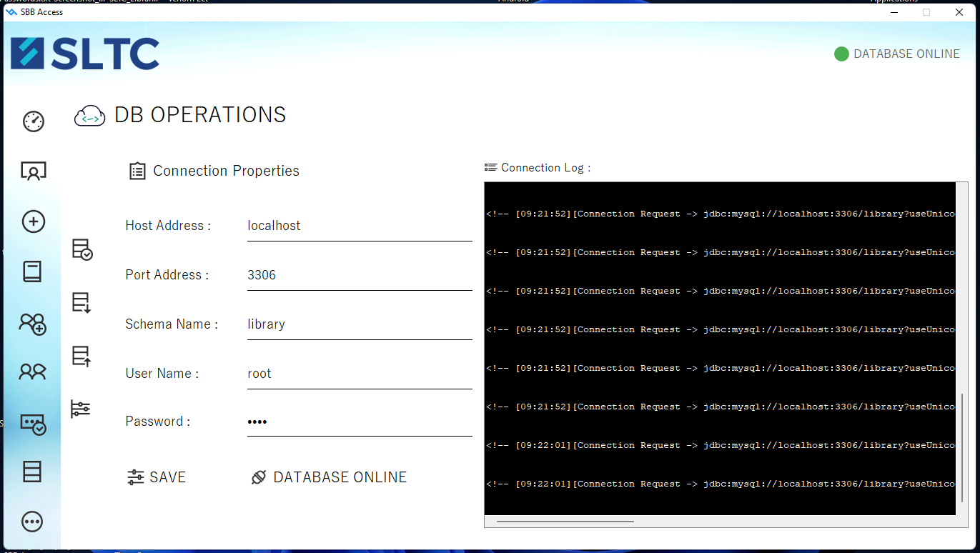Click the plus circle icon in sidebar
Image resolution: width=980 pixels, height=553 pixels.
pyautogui.click(x=34, y=221)
